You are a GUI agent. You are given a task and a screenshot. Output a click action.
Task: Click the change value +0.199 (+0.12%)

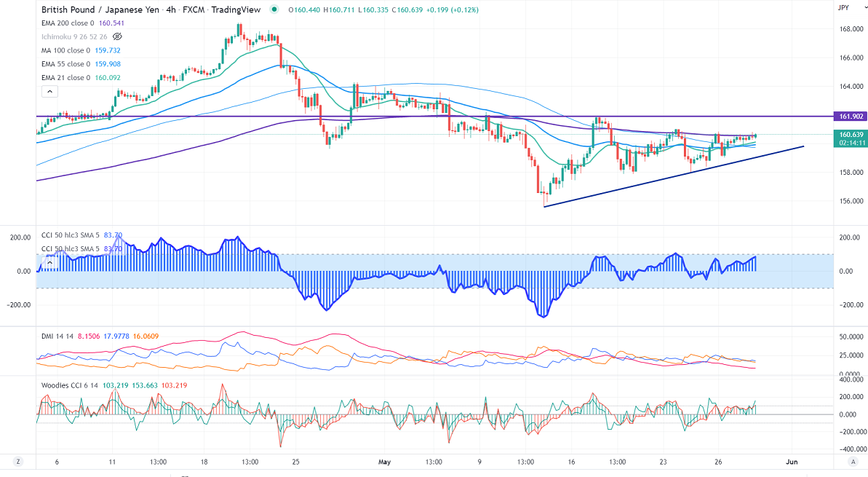point(453,10)
